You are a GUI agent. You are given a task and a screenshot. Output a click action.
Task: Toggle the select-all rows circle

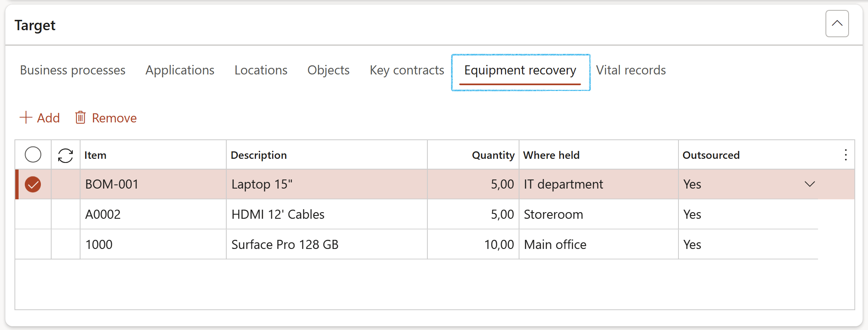pos(33,155)
